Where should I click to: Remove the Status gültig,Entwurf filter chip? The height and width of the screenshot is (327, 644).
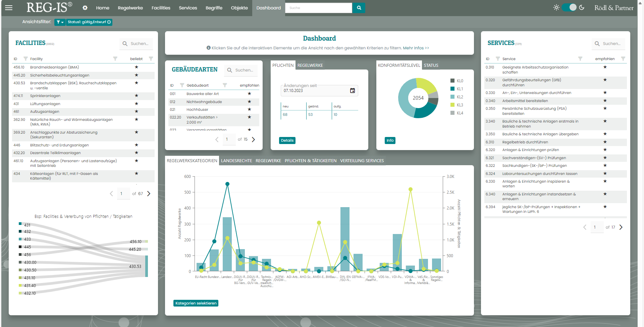109,22
